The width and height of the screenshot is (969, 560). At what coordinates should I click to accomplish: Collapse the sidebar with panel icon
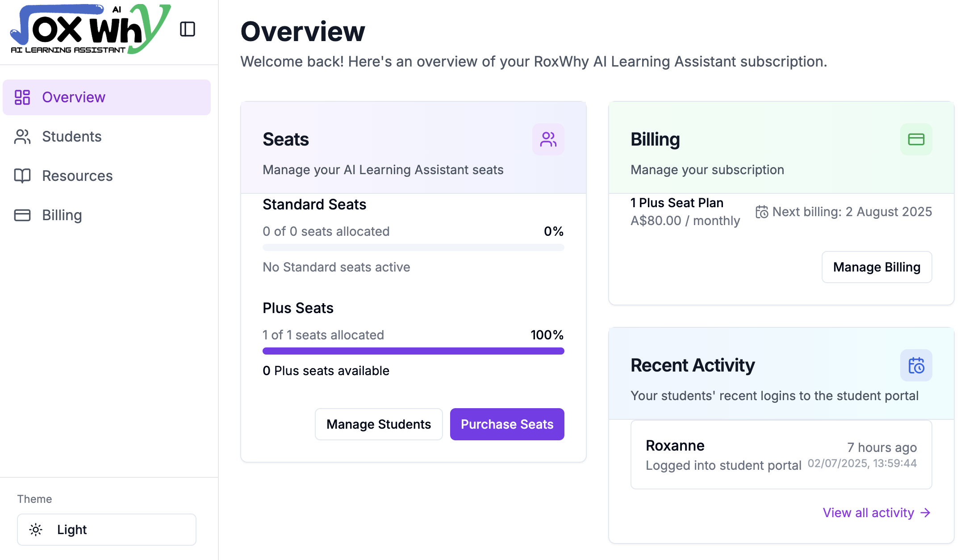click(188, 29)
